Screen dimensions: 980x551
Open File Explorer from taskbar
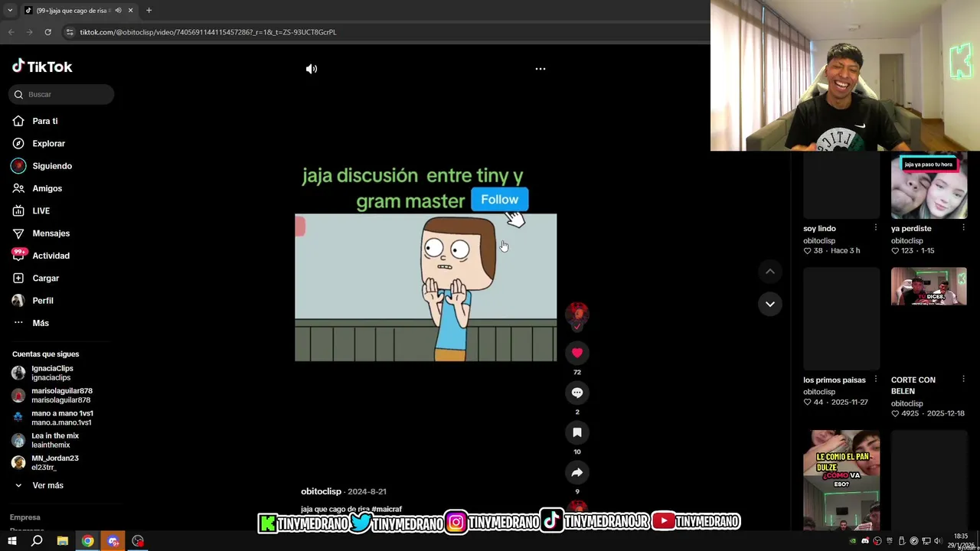(x=63, y=541)
